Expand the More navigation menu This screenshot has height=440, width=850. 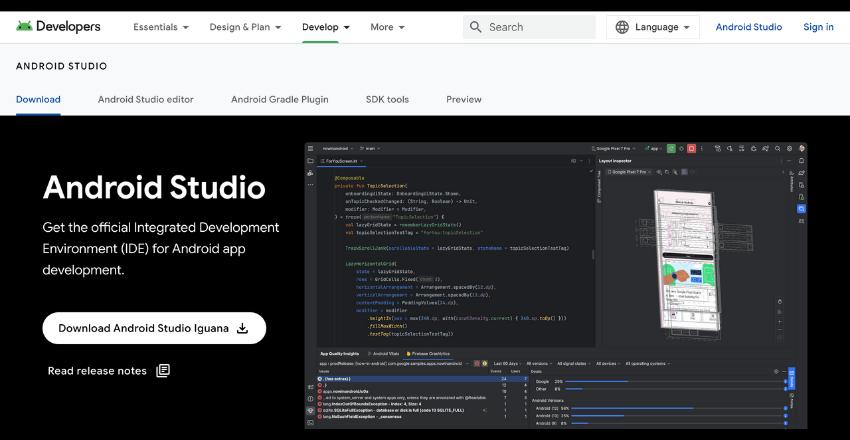pyautogui.click(x=387, y=27)
